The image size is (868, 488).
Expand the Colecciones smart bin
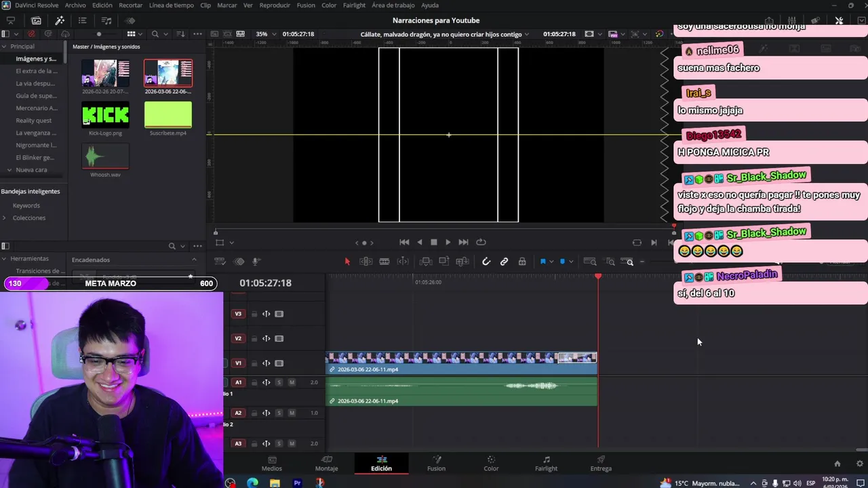point(4,218)
